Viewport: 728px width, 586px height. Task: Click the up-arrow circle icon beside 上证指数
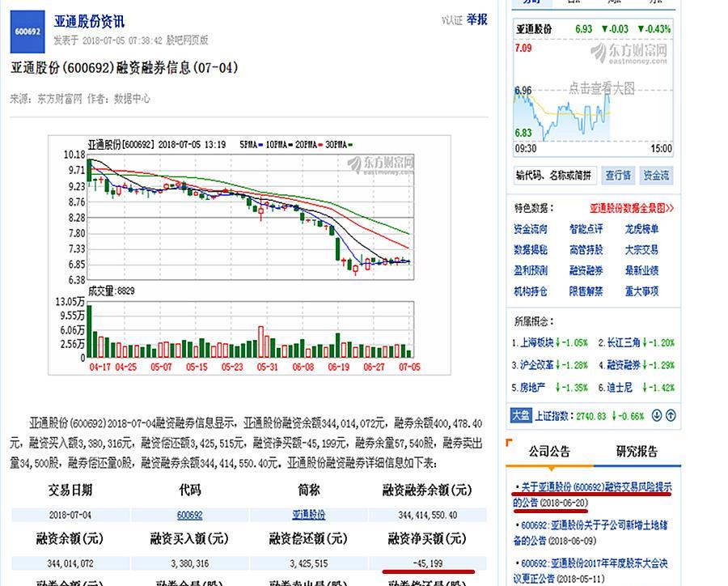tap(671, 415)
